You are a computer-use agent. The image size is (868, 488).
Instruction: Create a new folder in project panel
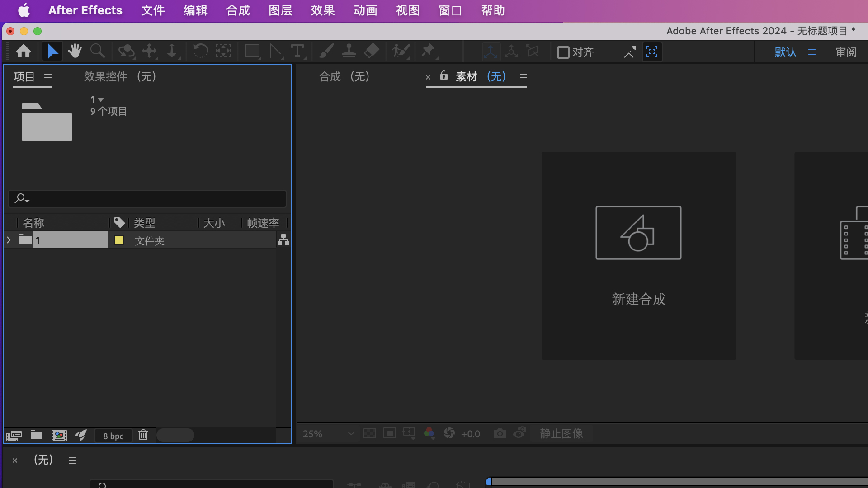coord(36,435)
